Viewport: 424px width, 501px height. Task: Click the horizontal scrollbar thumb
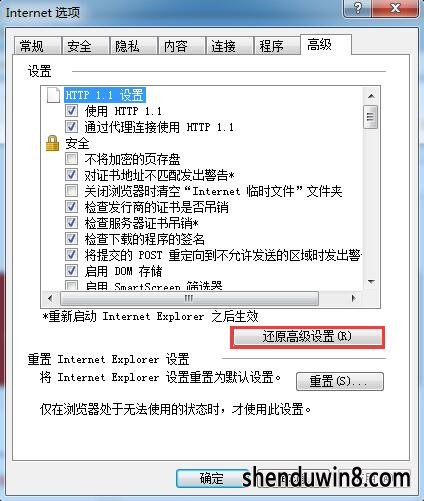point(189,298)
